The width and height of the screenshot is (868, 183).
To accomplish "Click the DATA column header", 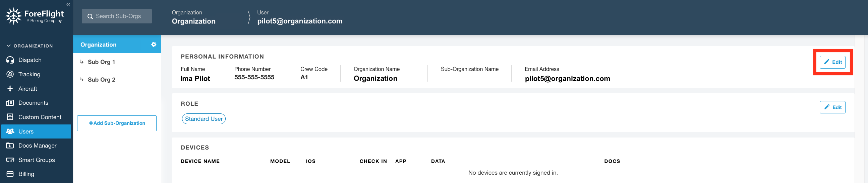I will [438, 162].
